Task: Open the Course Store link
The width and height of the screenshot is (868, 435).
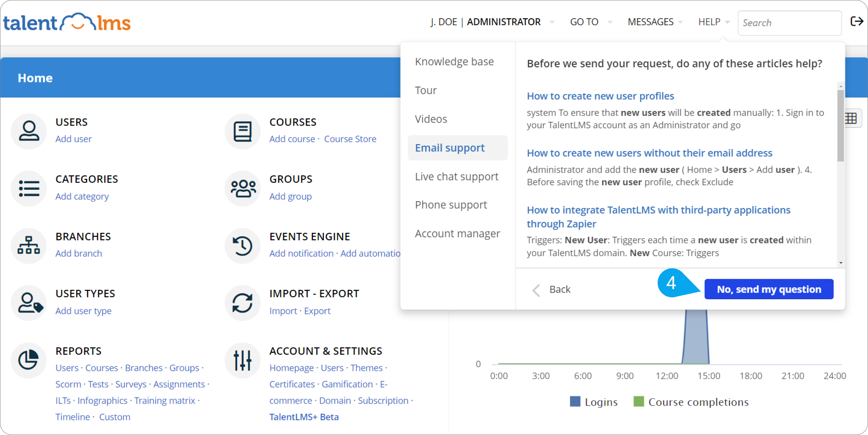Action: coord(350,139)
